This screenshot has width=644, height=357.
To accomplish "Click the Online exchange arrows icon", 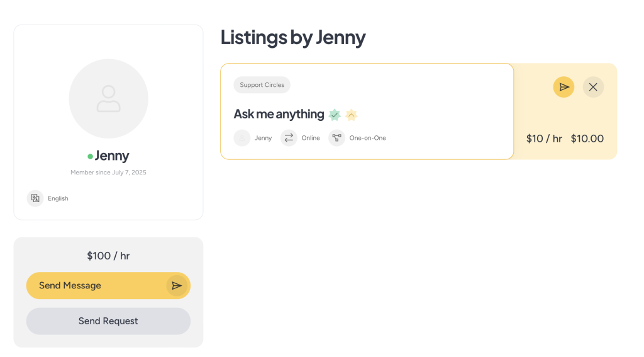I will [289, 138].
